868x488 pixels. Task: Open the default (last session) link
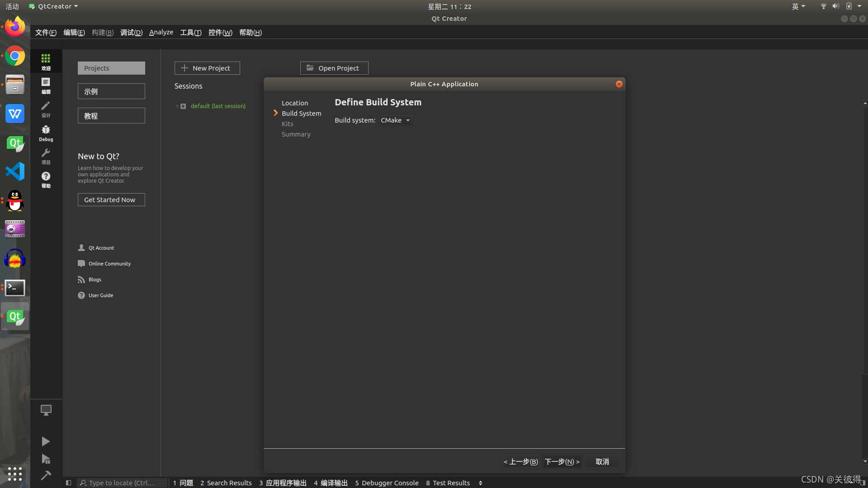(218, 106)
